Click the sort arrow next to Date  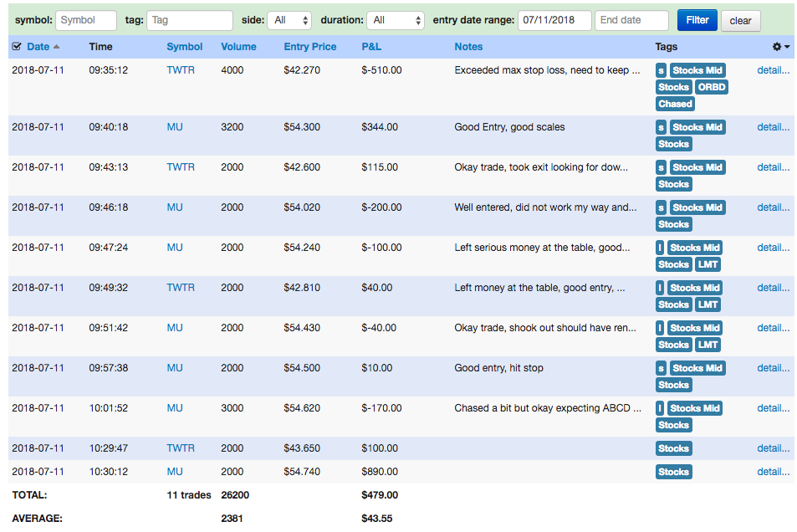[x=56, y=47]
